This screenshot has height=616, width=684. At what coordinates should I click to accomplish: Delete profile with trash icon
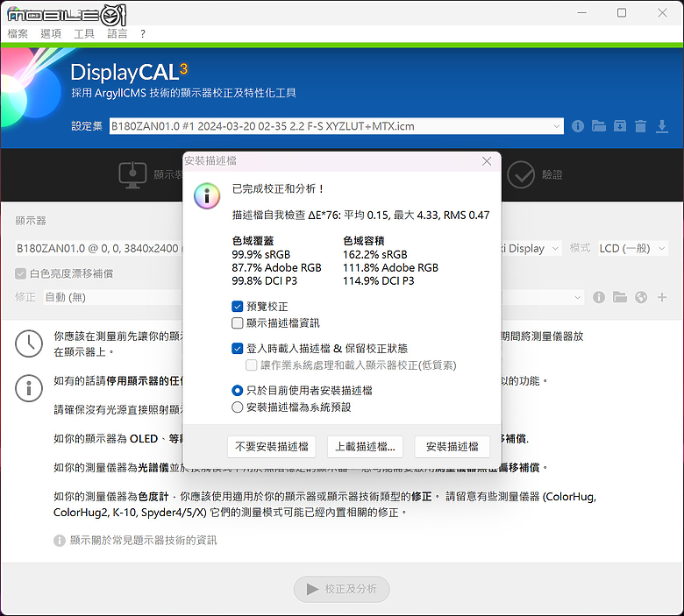[x=640, y=126]
